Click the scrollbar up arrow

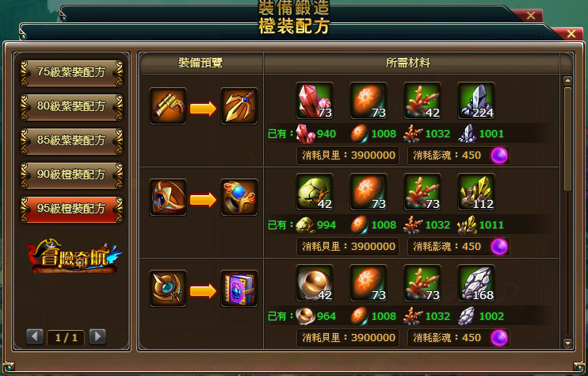point(567,81)
